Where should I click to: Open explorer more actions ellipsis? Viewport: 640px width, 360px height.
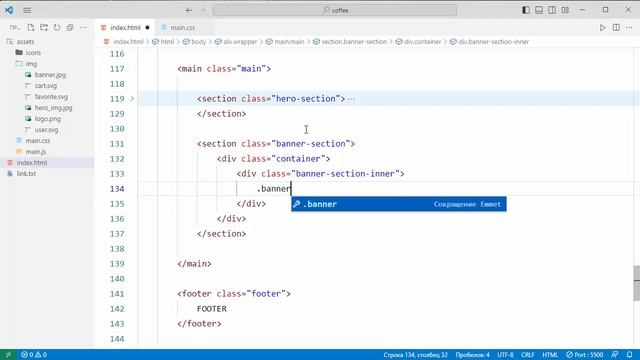[83, 27]
